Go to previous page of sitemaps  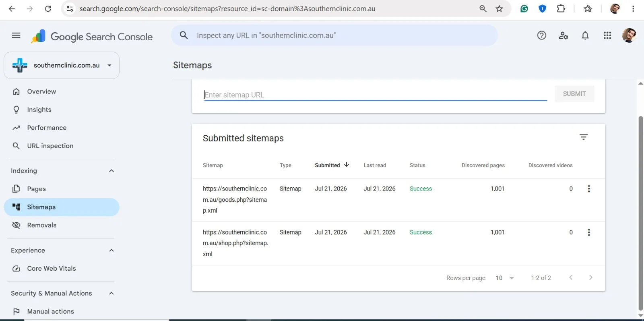[571, 278]
